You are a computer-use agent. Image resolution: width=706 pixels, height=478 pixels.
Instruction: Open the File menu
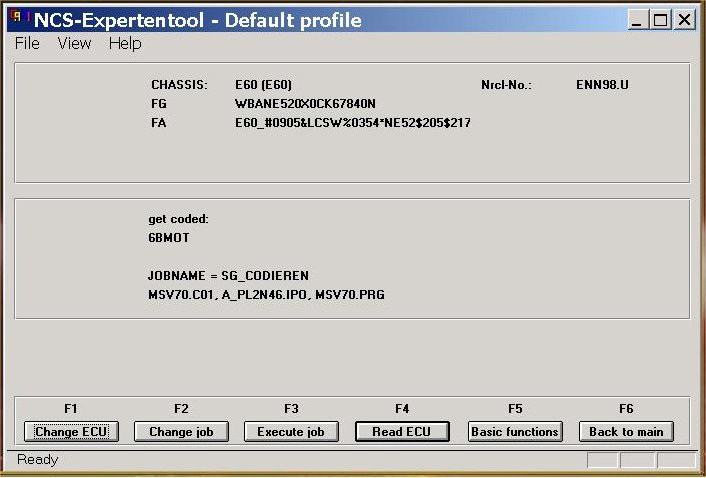[27, 44]
